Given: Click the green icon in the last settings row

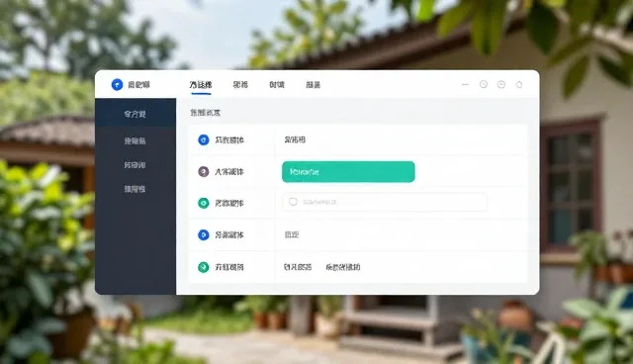Looking at the screenshot, I should pos(204,267).
